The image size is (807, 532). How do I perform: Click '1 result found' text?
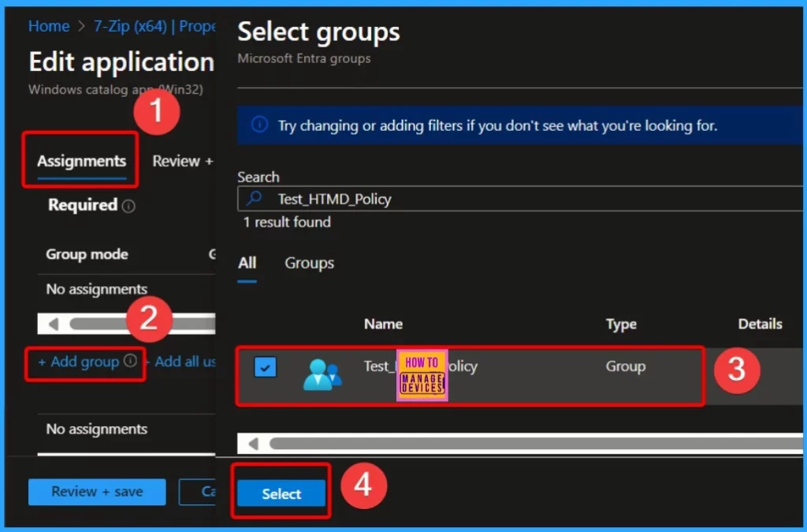287,222
